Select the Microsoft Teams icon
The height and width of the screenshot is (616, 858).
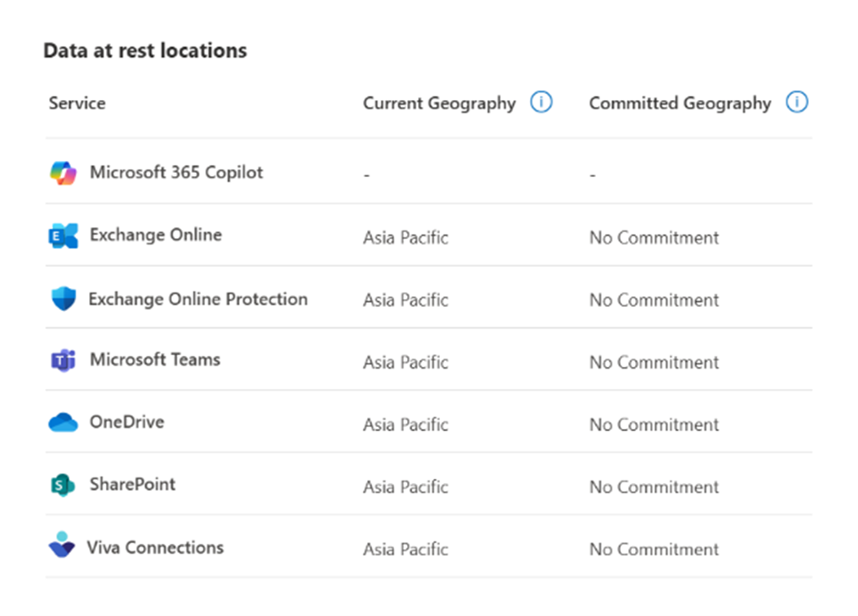point(63,360)
